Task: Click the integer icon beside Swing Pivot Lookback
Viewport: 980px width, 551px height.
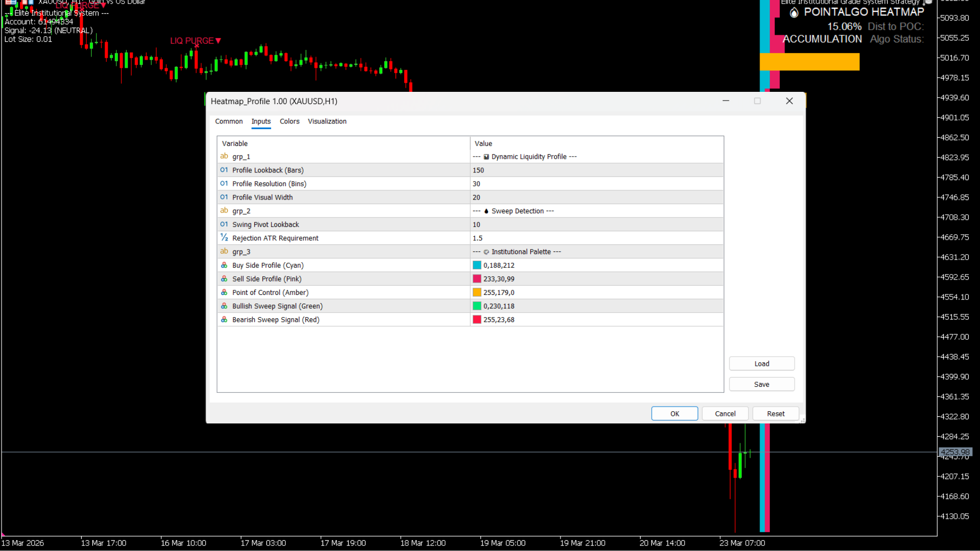Action: [224, 224]
